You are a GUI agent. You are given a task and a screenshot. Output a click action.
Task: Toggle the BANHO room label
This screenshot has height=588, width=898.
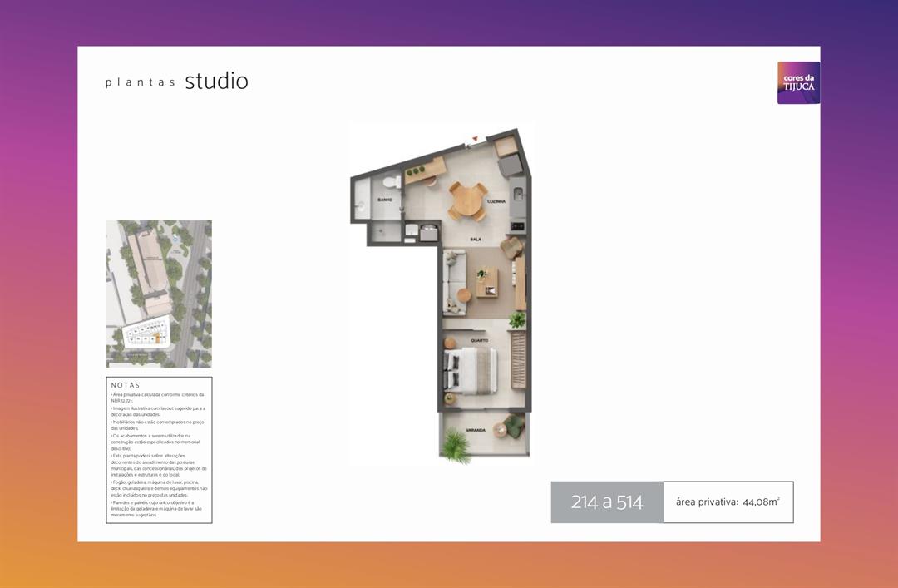point(384,200)
